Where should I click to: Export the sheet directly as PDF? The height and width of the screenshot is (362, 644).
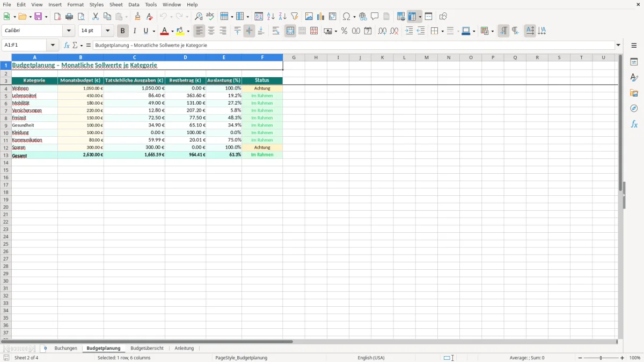[57, 17]
